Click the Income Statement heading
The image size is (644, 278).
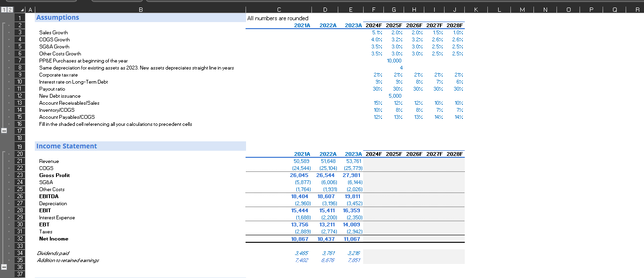[x=66, y=146]
